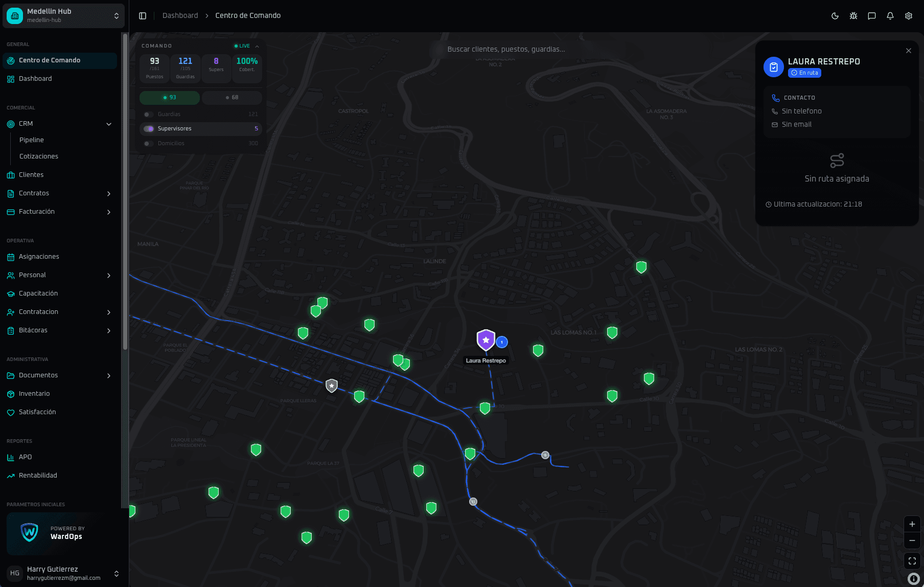The width and height of the screenshot is (924, 587).
Task: Open the bug report icon
Action: [x=853, y=16]
